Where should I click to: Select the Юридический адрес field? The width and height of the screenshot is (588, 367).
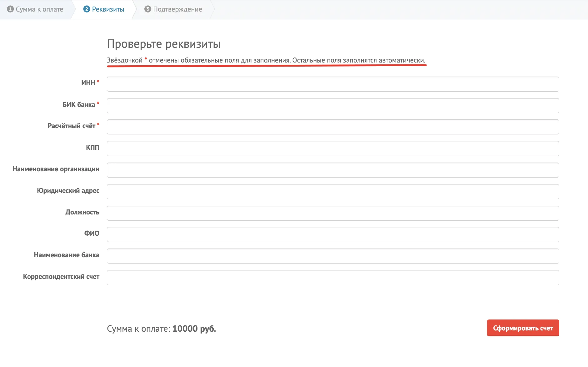pos(333,192)
